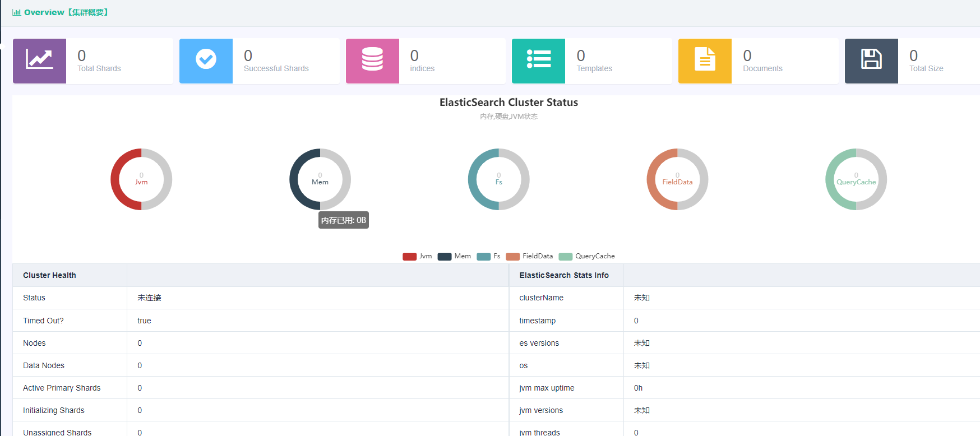980x436 pixels.
Task: Click the Overview【集群概要】page heading
Action: (x=66, y=12)
